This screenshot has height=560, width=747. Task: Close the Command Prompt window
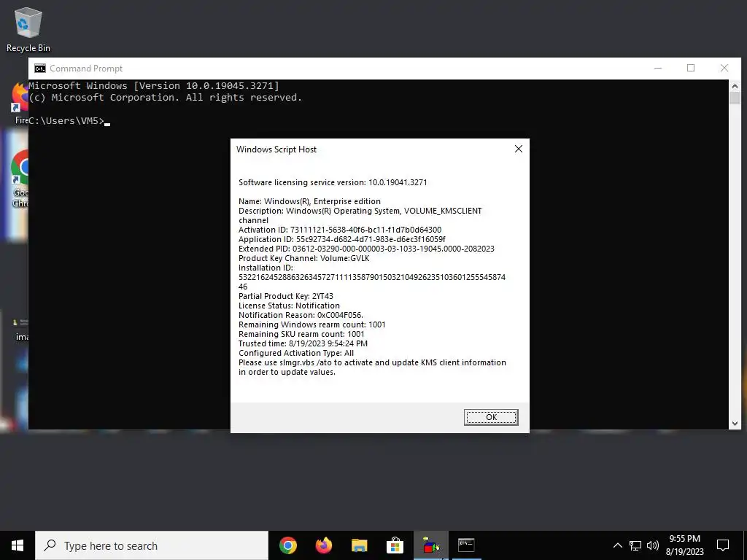pos(724,68)
